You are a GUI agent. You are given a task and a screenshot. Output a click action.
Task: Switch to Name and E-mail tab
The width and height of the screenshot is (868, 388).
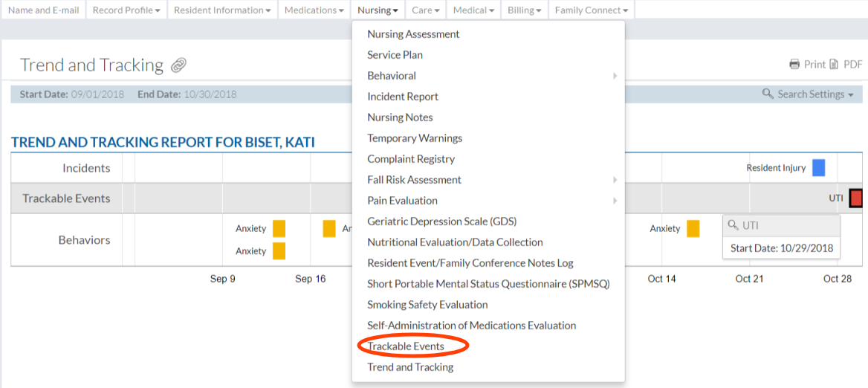tap(43, 10)
